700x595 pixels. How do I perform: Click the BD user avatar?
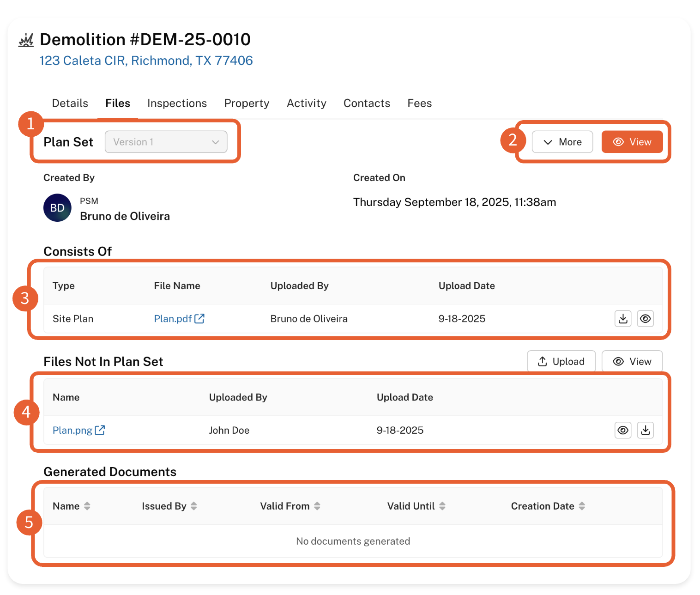[x=57, y=208]
